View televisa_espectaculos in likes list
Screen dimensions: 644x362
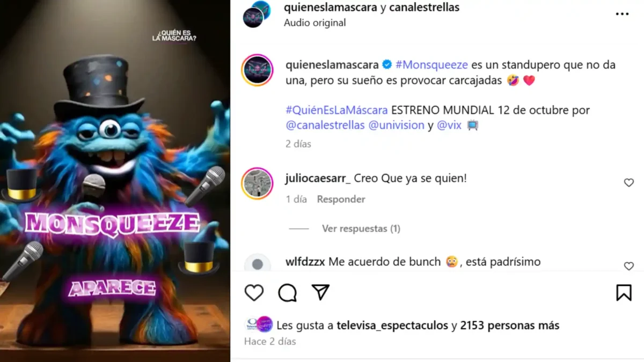pyautogui.click(x=392, y=325)
